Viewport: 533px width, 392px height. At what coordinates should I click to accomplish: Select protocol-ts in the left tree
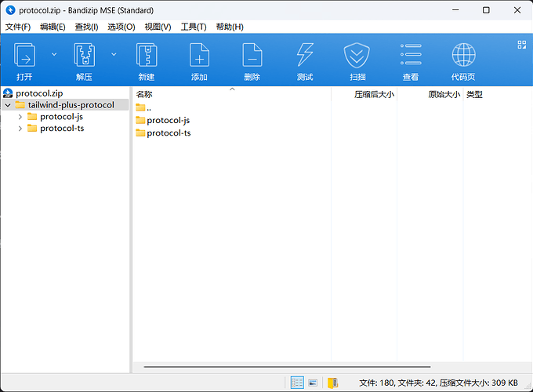click(x=62, y=129)
